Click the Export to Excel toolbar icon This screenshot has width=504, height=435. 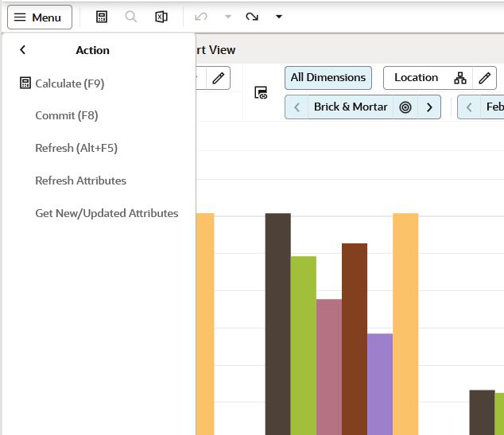[161, 17]
